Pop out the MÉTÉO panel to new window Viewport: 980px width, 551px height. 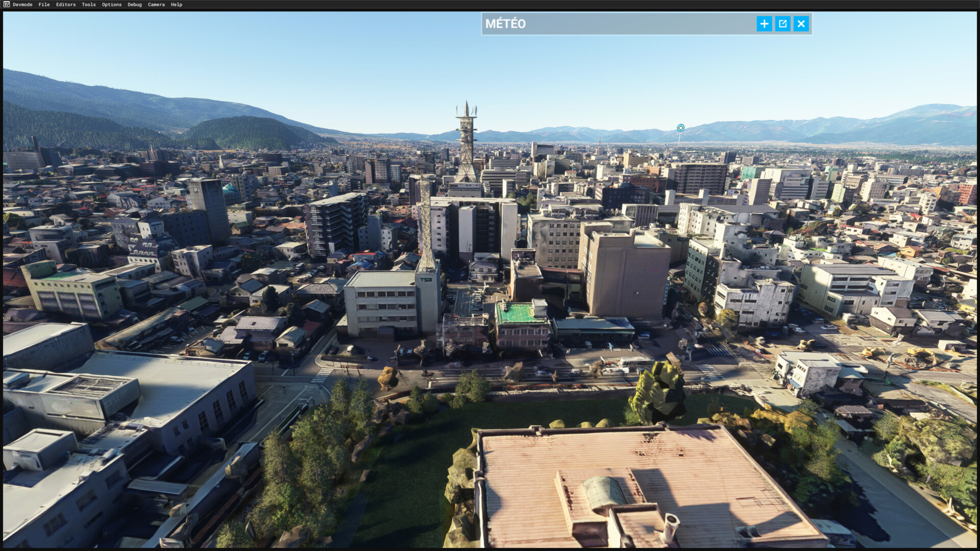coord(782,23)
